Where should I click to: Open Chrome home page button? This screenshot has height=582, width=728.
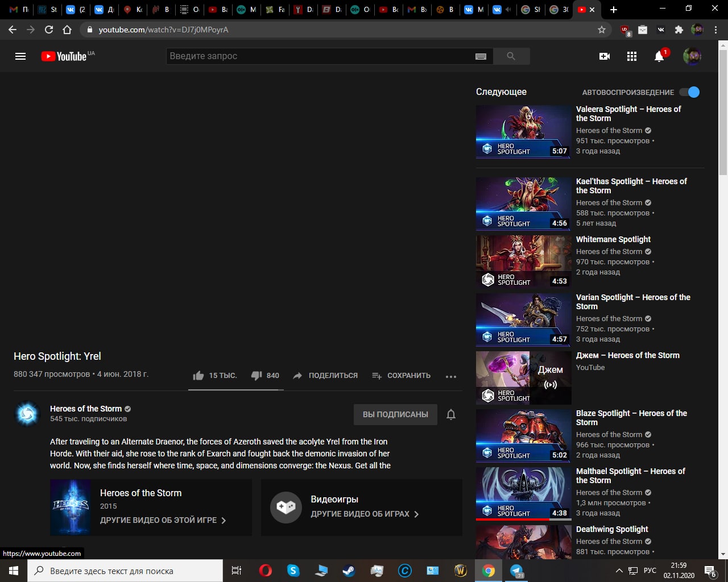pyautogui.click(x=67, y=30)
